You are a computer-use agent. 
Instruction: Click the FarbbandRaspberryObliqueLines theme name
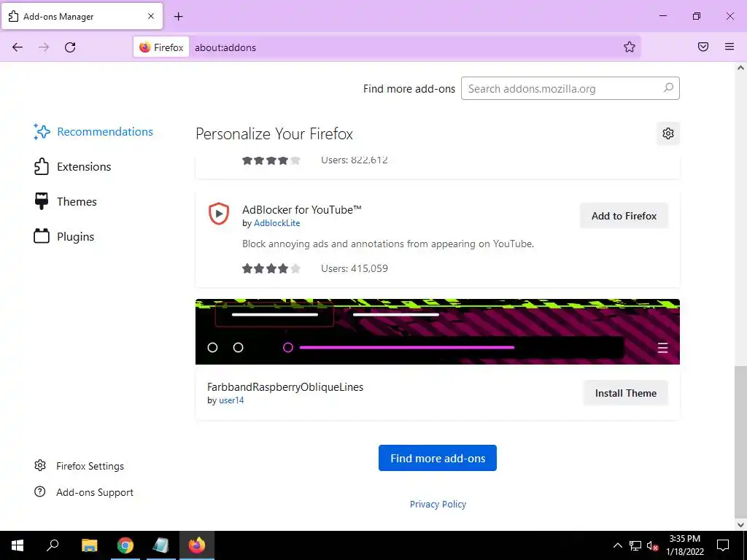click(285, 387)
